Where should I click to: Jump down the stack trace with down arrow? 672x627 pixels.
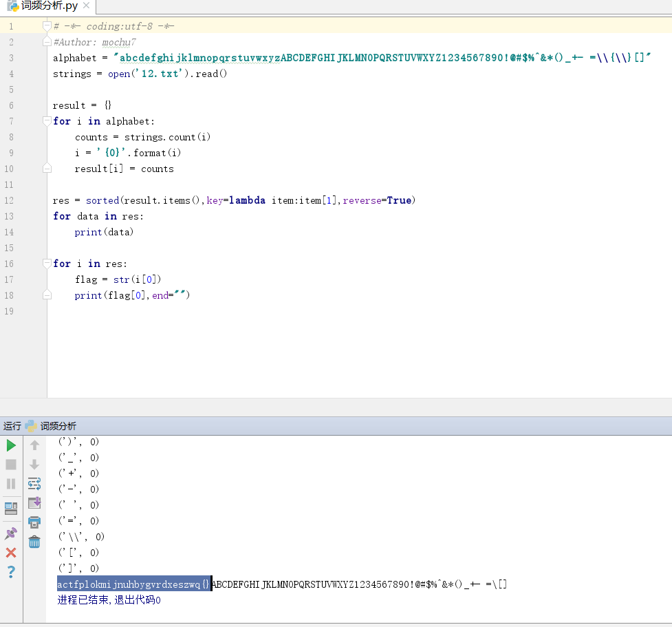tap(34, 465)
